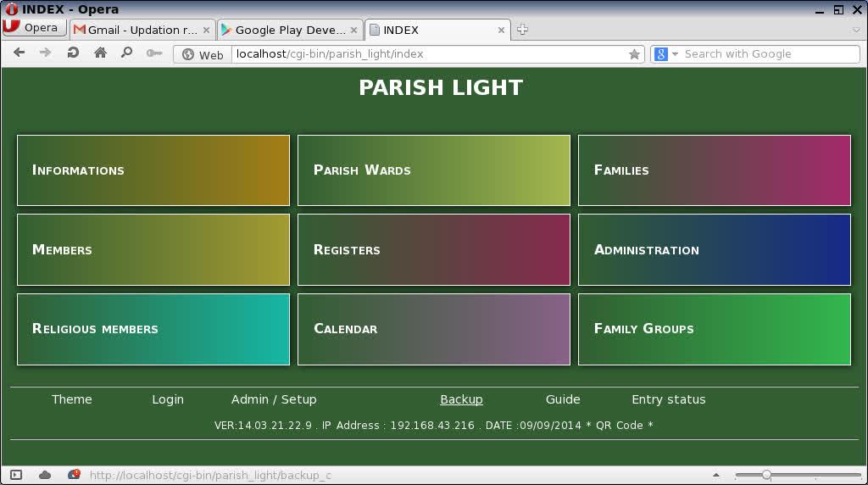Open the magnifier search icon in the toolbar
The image size is (868, 485).
(127, 53)
